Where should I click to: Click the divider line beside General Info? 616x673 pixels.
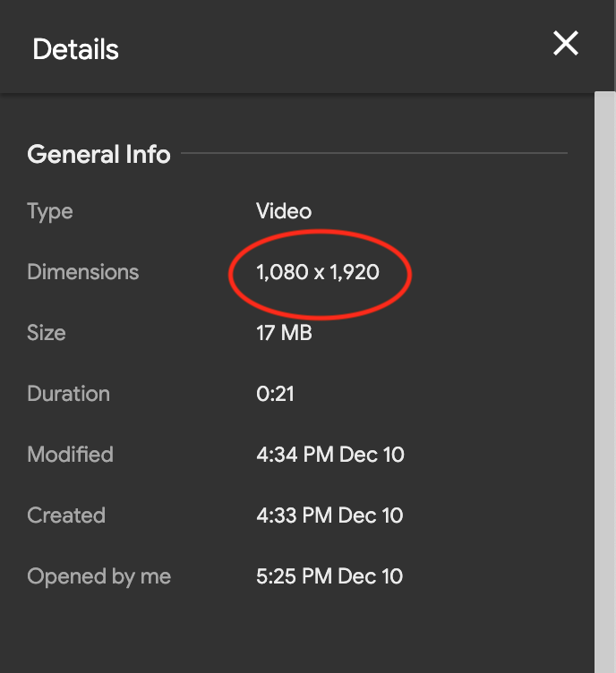coord(374,154)
